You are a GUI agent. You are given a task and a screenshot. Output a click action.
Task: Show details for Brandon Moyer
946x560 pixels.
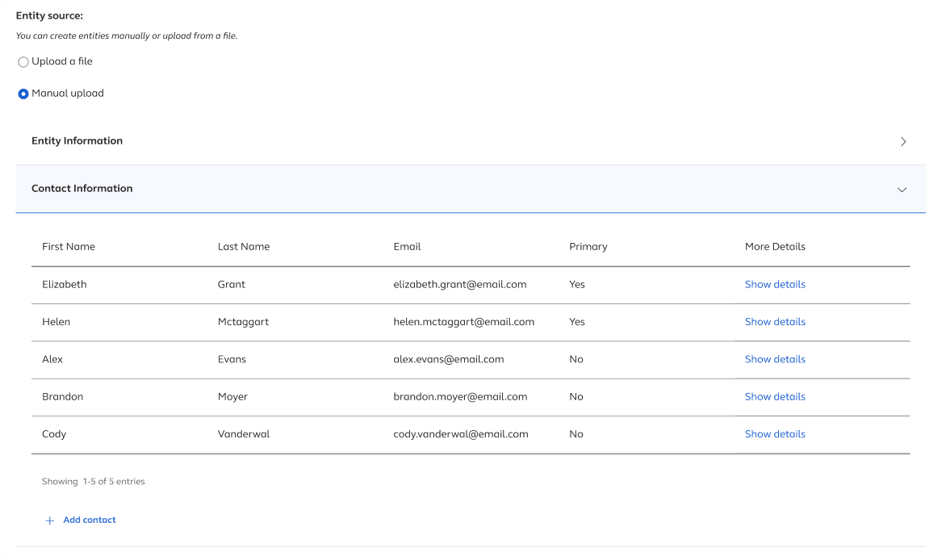(775, 396)
